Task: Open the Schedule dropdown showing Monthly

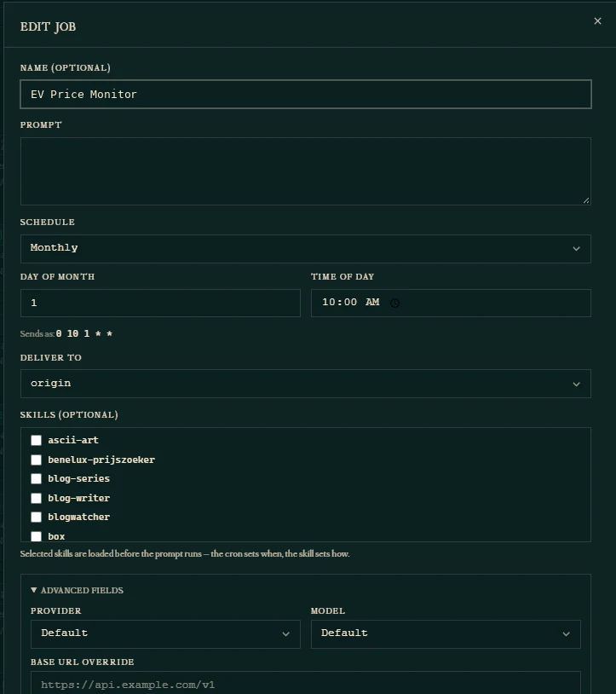Action: [306, 249]
